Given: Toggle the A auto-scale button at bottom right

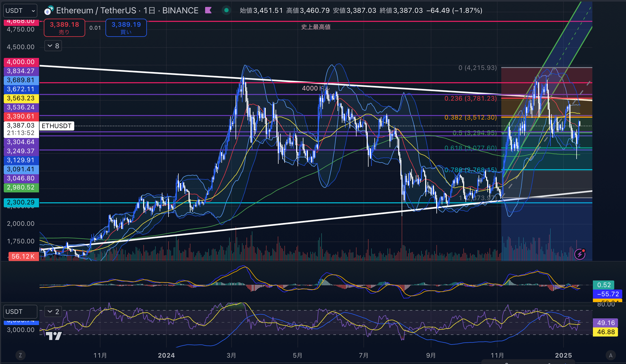Looking at the screenshot, I should pos(611,355).
